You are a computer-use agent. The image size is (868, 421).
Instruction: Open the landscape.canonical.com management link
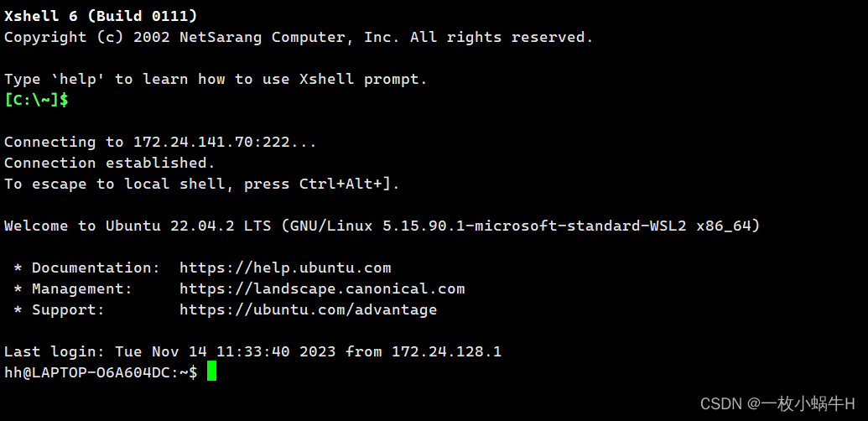[x=322, y=288]
